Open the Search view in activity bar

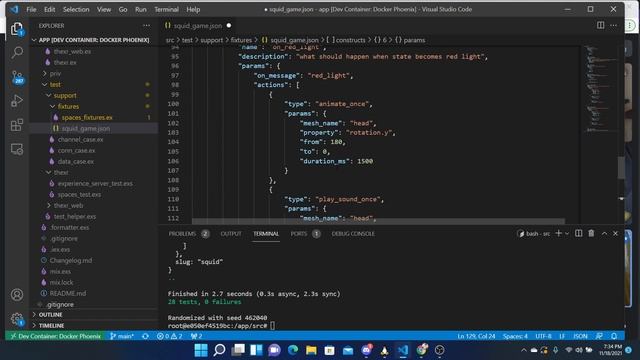coord(17,52)
